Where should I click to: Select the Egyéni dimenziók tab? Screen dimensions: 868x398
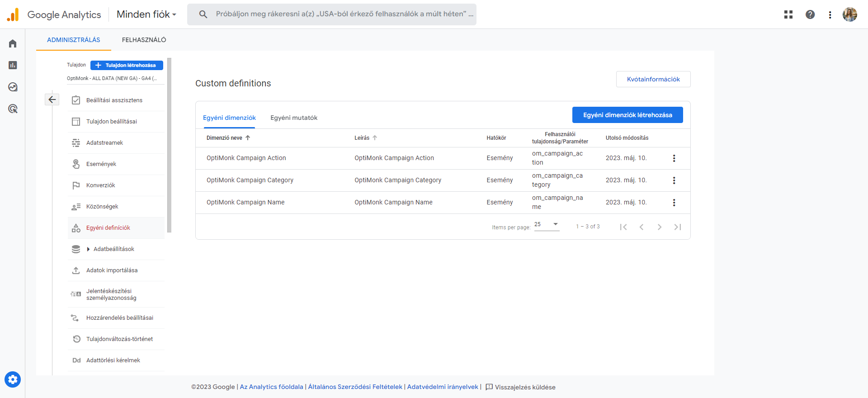click(x=229, y=118)
